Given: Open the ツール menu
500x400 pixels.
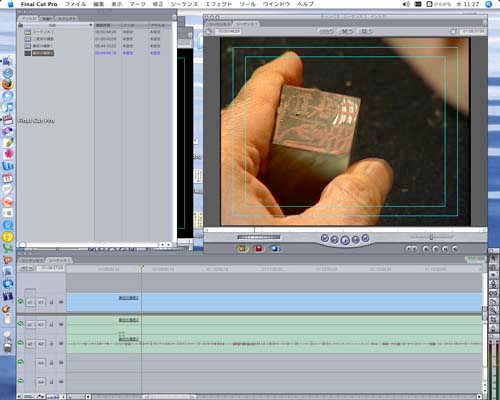Looking at the screenshot, I should pyautogui.click(x=248, y=4).
